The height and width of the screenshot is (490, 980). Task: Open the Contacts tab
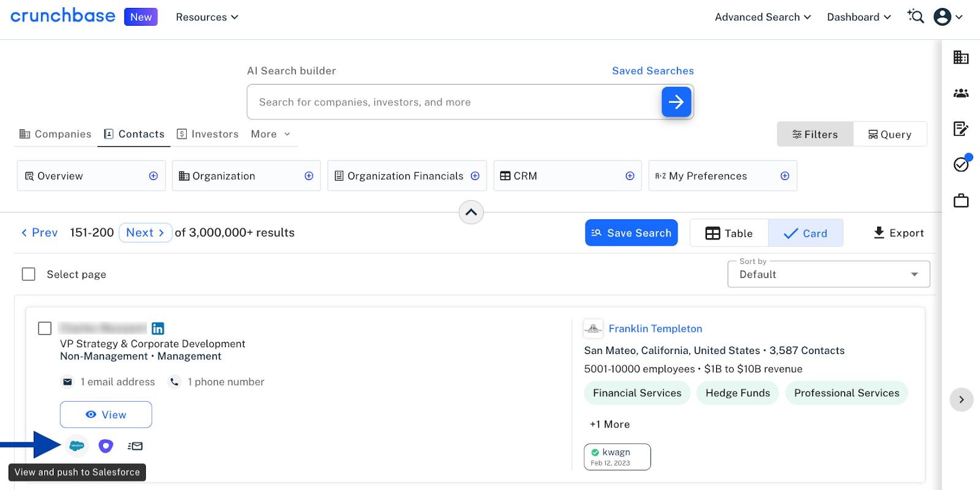(134, 134)
